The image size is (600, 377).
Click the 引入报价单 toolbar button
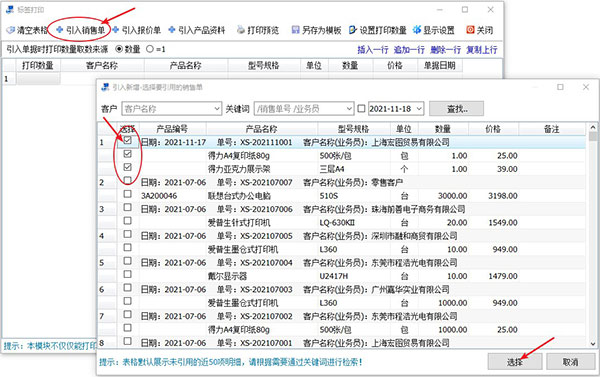[137, 30]
